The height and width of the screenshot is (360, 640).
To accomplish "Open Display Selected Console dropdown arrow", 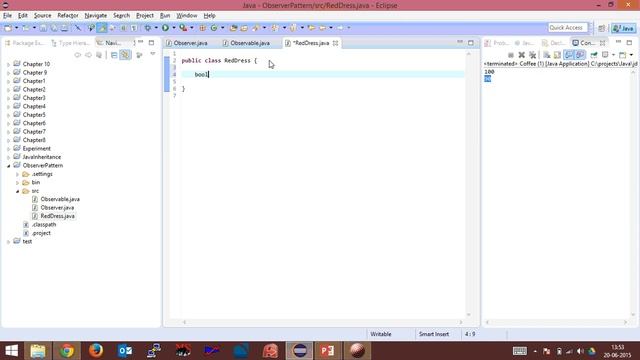I will 613,55.
